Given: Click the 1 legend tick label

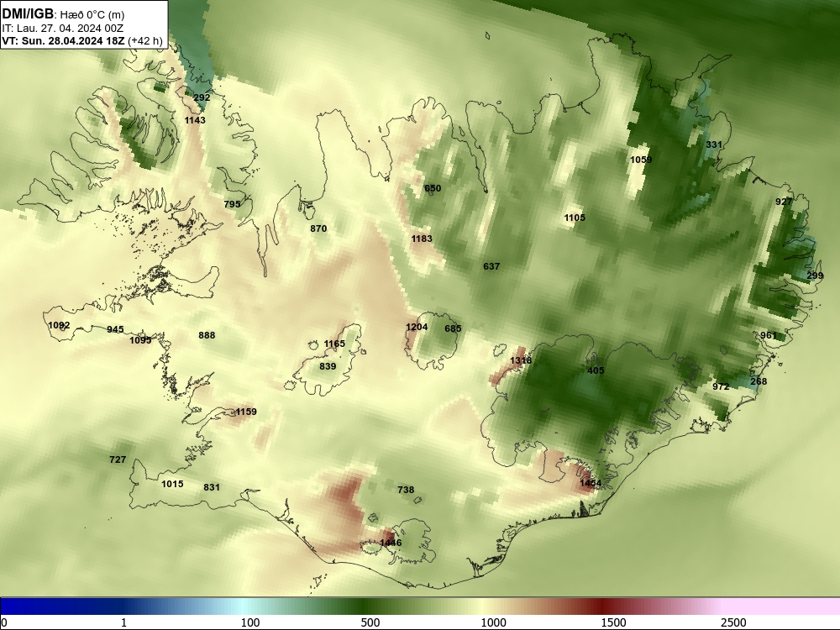Looking at the screenshot, I should click(123, 622).
